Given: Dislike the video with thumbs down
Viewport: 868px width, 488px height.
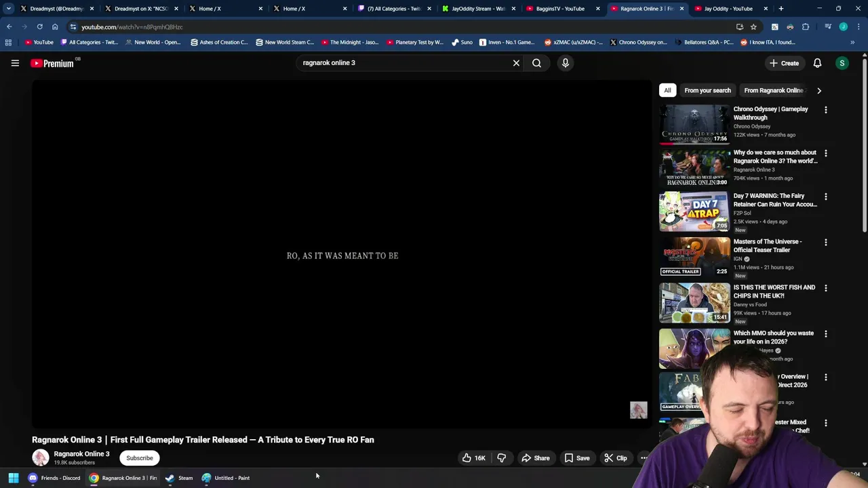Looking at the screenshot, I should click(x=502, y=458).
